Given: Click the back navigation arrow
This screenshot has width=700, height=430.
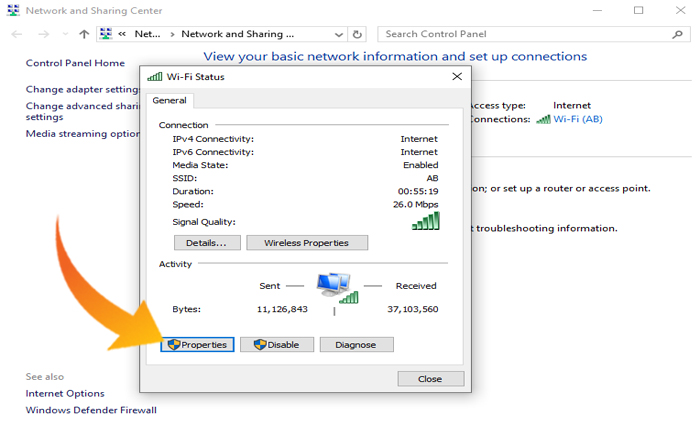Looking at the screenshot, I should point(16,34).
